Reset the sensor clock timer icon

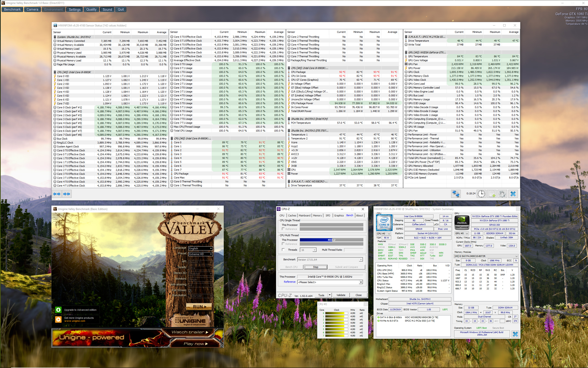tap(481, 194)
